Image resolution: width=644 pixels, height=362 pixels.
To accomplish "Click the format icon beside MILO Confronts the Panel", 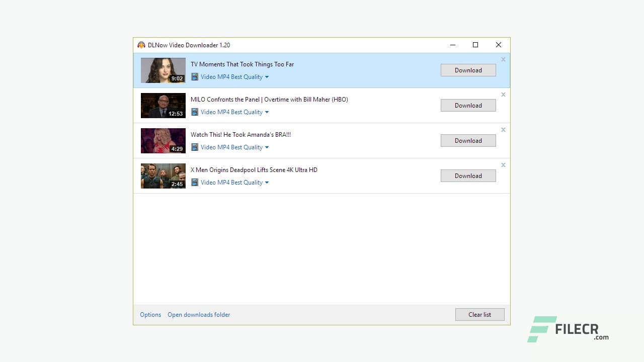I will coord(195,112).
